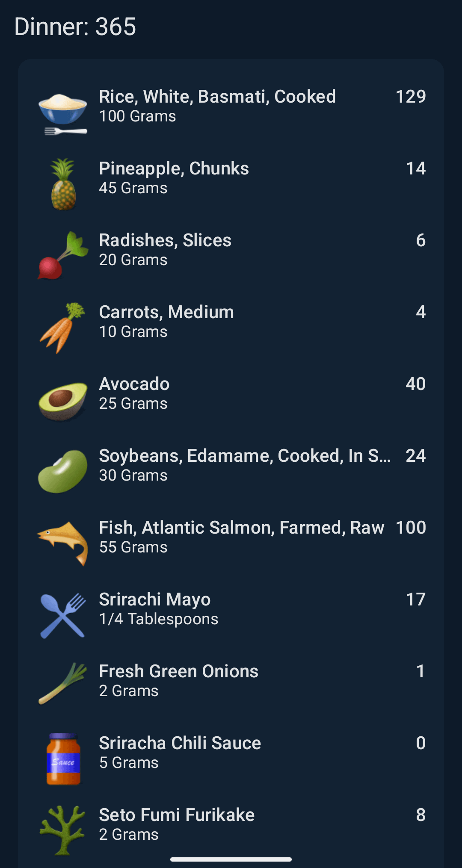Open the Pineapple, Chunks entry

tap(174, 169)
